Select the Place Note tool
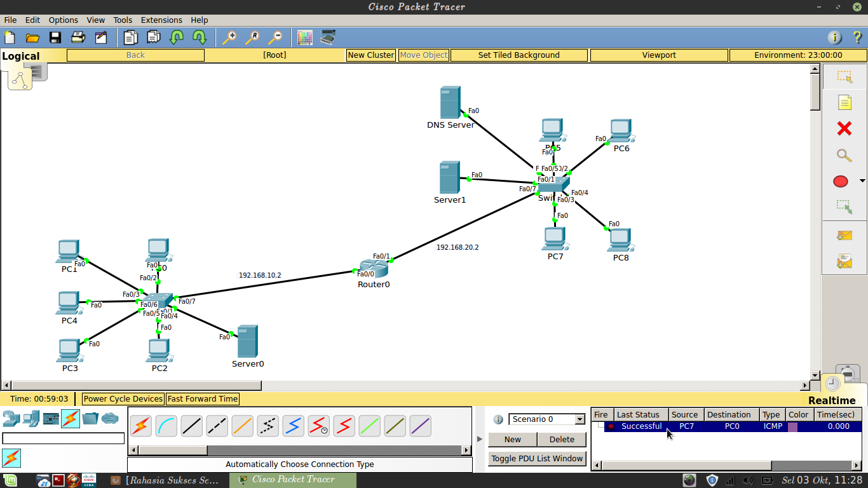868x488 pixels. pyautogui.click(x=844, y=102)
